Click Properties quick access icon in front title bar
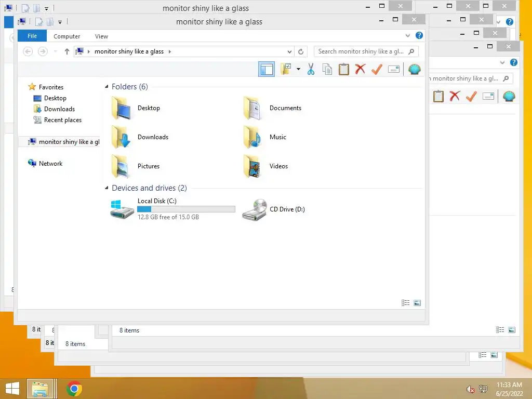The width and height of the screenshot is (532, 399). point(39,22)
